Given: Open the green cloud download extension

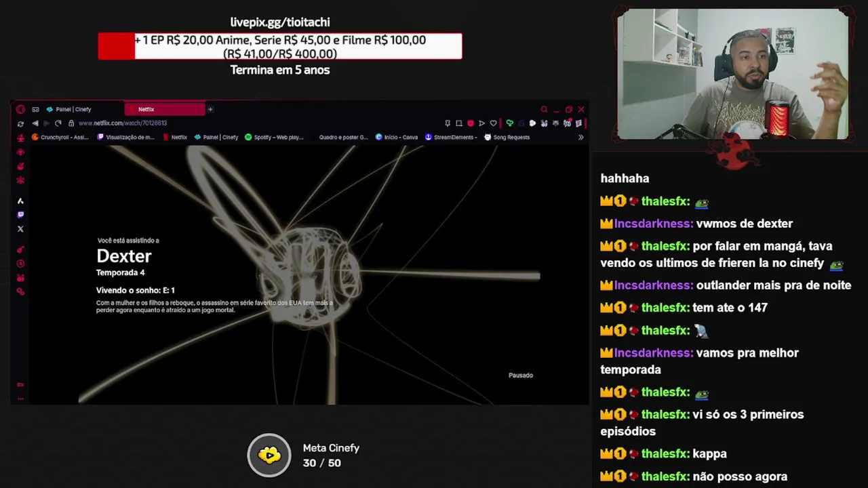Looking at the screenshot, I should (x=509, y=123).
